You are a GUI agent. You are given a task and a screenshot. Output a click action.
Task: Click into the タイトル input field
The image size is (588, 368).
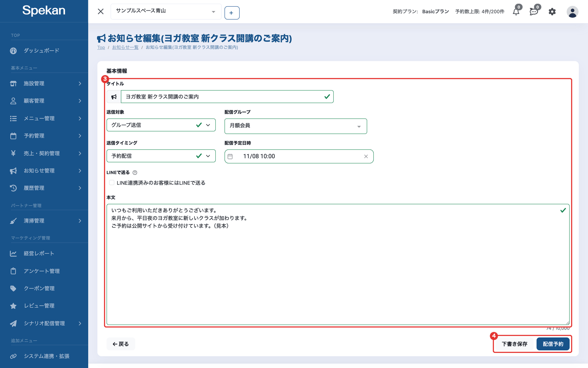pyautogui.click(x=227, y=97)
